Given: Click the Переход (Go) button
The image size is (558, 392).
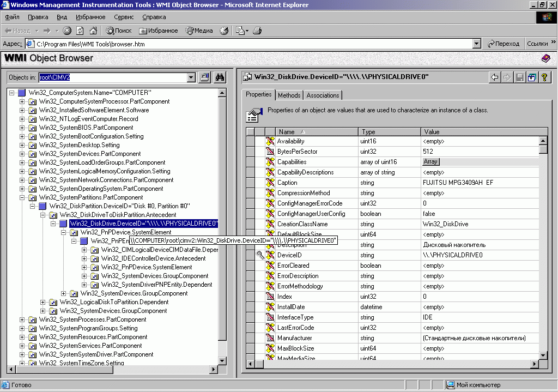Looking at the screenshot, I should 503,44.
